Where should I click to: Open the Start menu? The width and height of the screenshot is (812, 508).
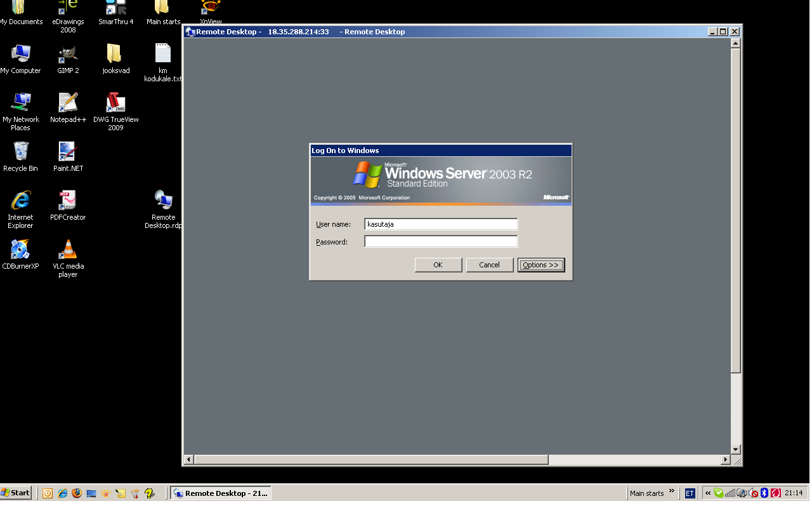(16, 493)
